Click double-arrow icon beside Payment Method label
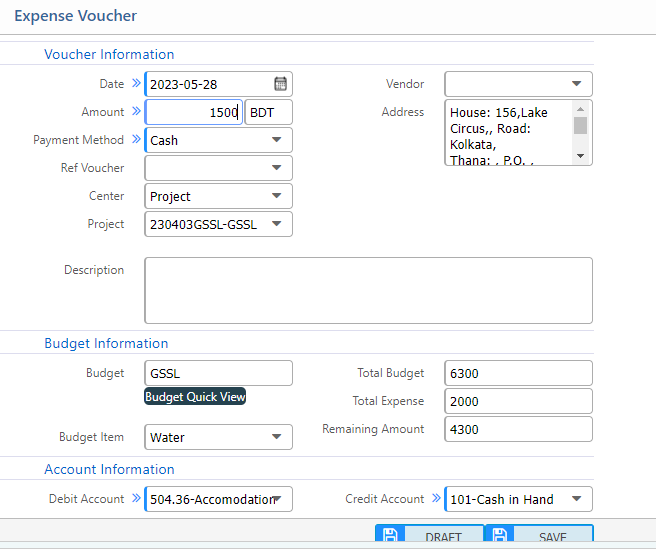 [x=136, y=140]
